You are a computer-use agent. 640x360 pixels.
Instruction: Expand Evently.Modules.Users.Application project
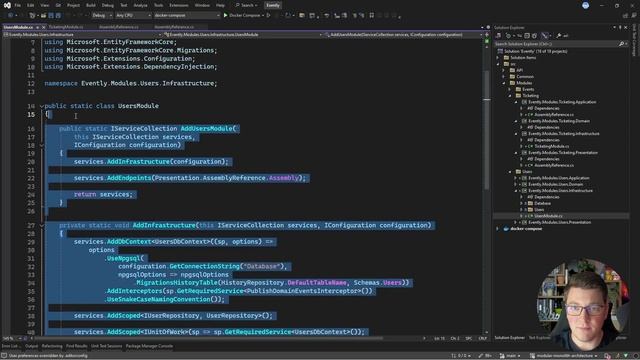tap(516, 178)
